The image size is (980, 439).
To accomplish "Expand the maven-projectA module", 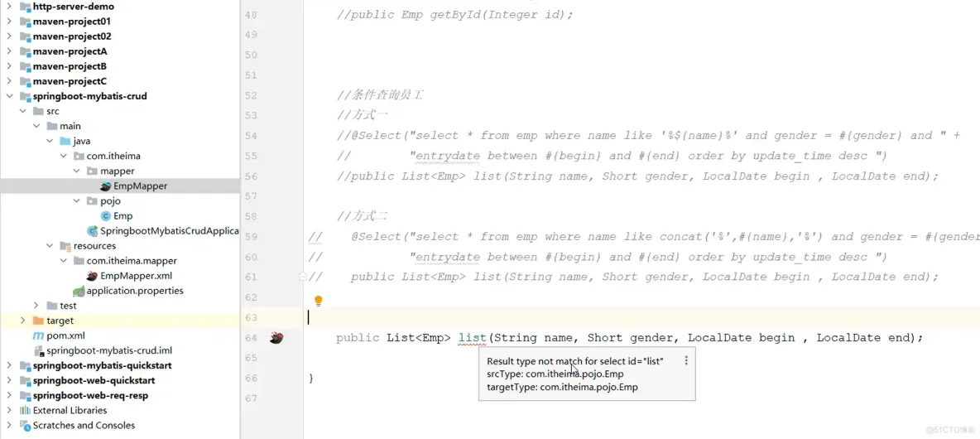I will 9,51.
